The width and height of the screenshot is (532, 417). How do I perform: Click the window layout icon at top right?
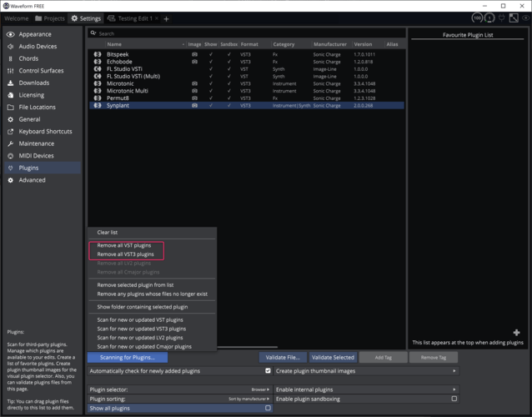(x=514, y=18)
